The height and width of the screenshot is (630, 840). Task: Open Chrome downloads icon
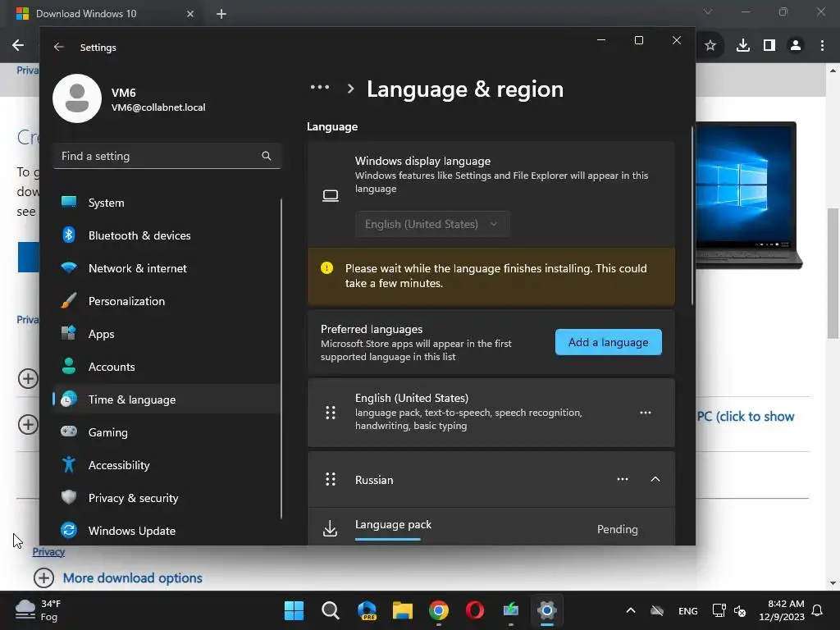pos(743,46)
